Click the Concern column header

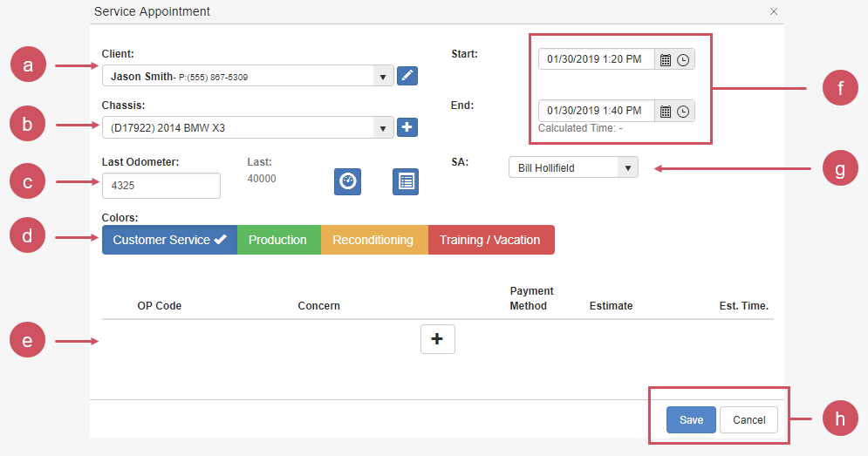pos(319,306)
